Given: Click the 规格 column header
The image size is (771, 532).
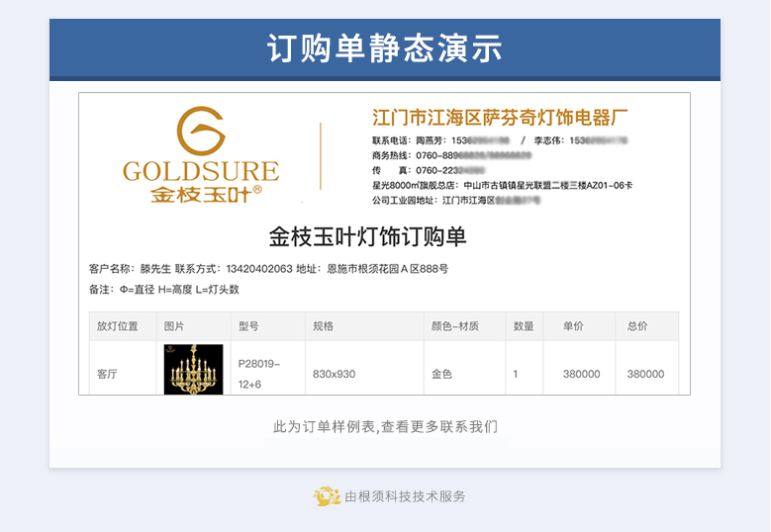Looking at the screenshot, I should [x=364, y=326].
